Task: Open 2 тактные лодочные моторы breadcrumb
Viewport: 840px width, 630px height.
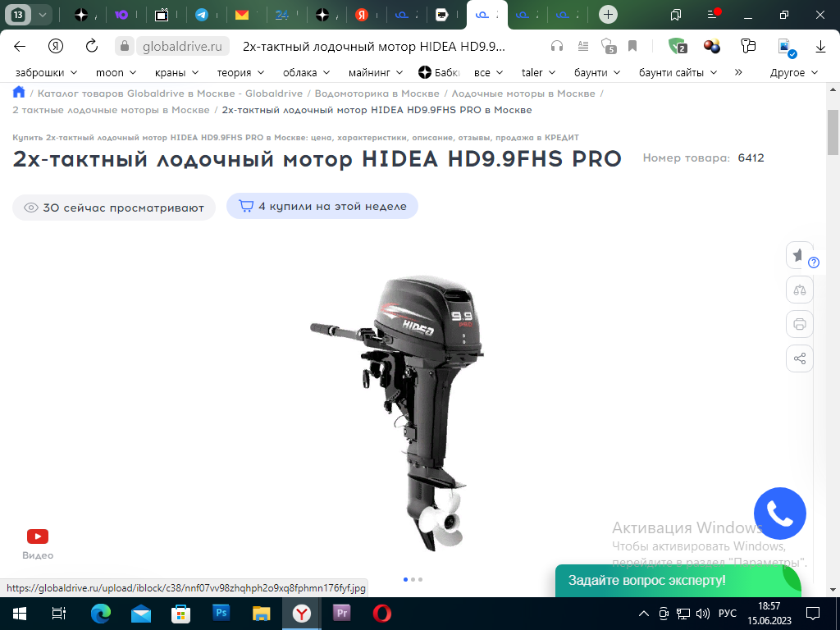Action: (111, 110)
